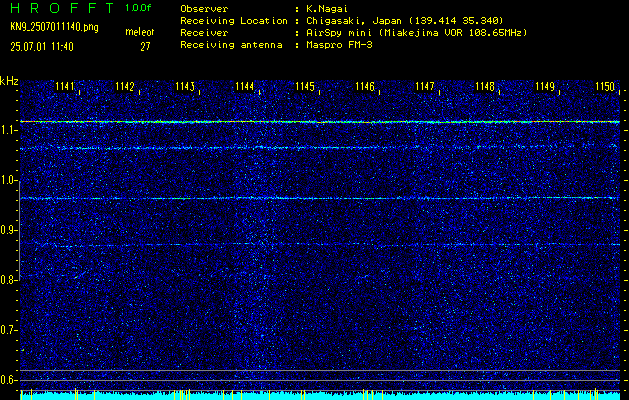
Task: Click the 1146 time marker
Action: coord(365,86)
